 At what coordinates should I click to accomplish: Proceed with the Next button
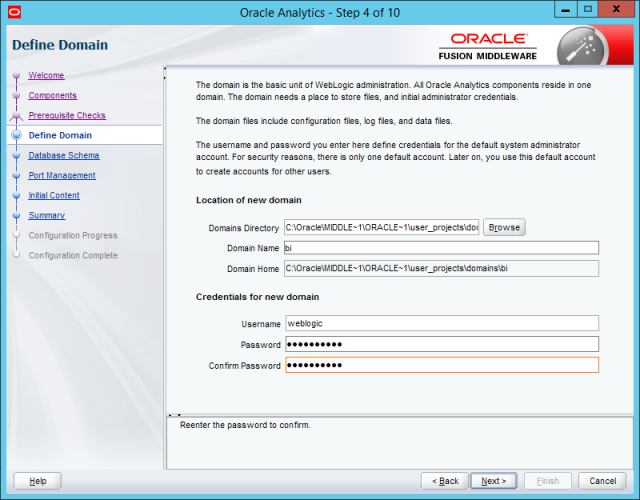pyautogui.click(x=493, y=481)
